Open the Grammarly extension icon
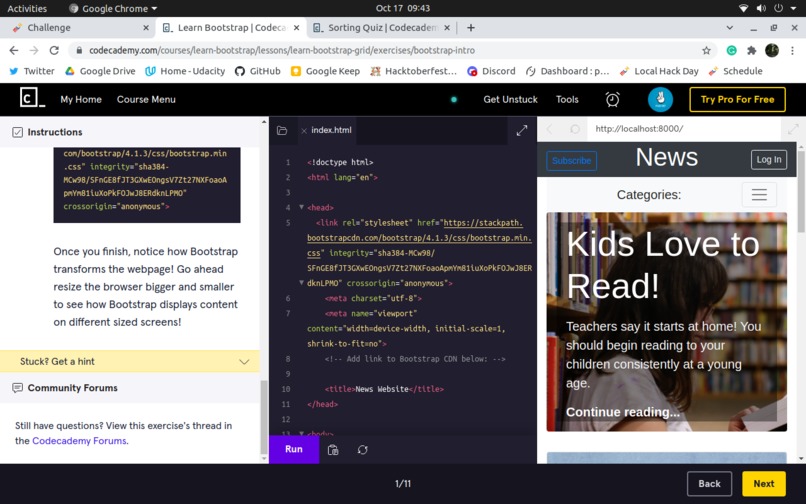 (x=731, y=50)
